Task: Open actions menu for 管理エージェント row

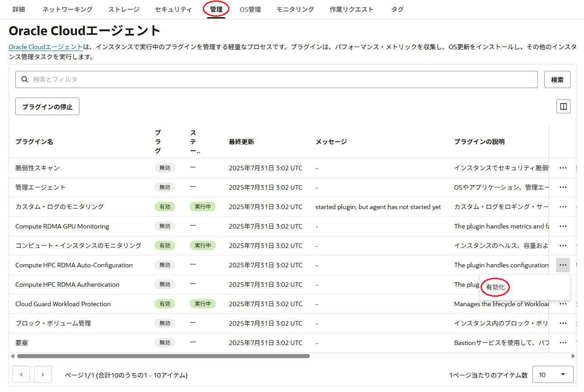Action: (x=563, y=187)
